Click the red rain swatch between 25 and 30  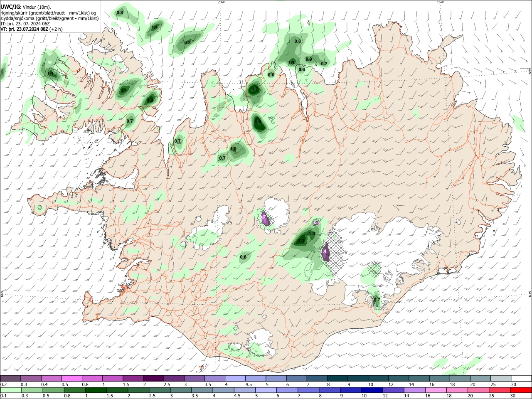click(x=499, y=390)
